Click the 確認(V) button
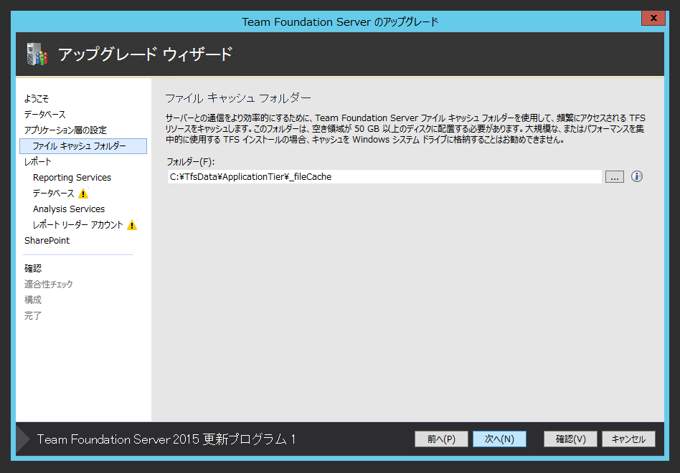The image size is (680, 473). [570, 439]
